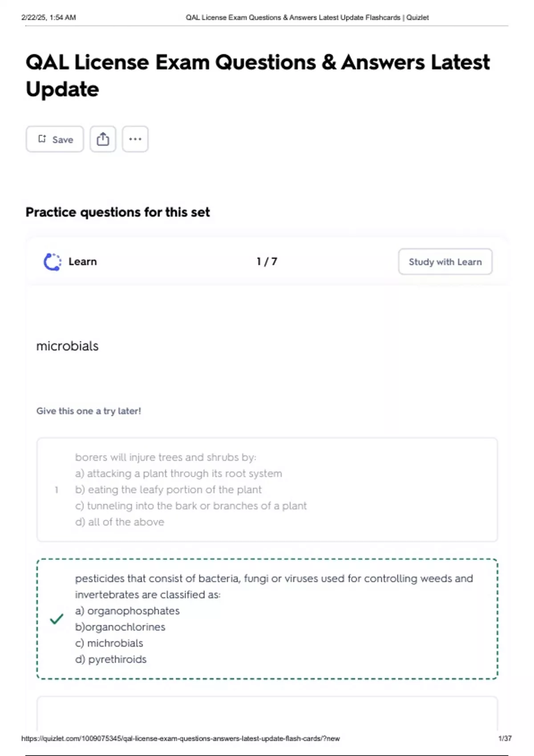Open the quizlet.com URL in footer

pyautogui.click(x=180, y=738)
